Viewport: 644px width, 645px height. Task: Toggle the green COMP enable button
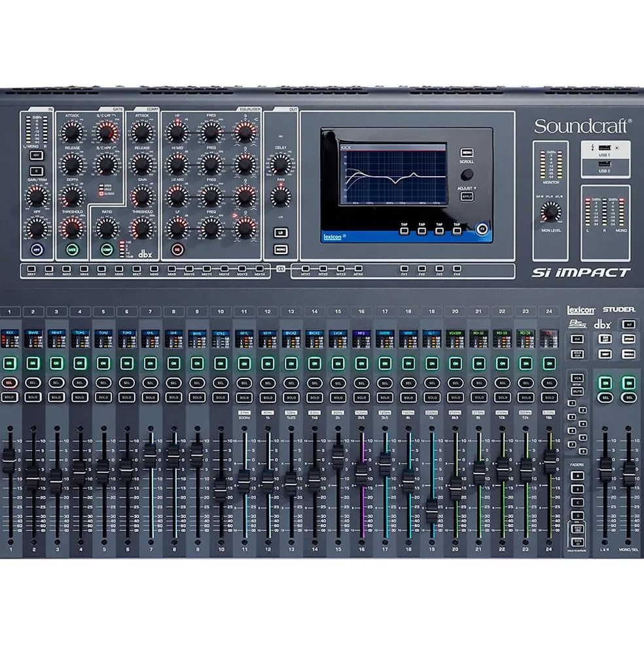(107, 249)
